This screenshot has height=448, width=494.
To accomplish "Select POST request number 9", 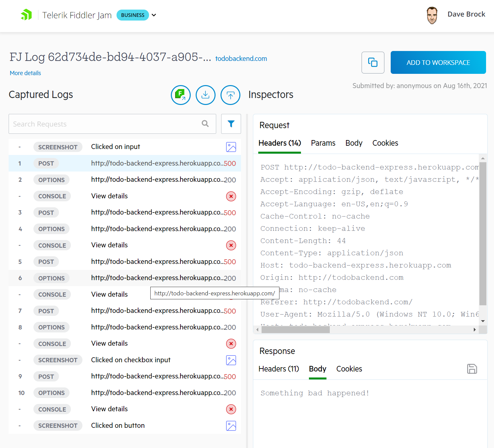I will coord(125,376).
